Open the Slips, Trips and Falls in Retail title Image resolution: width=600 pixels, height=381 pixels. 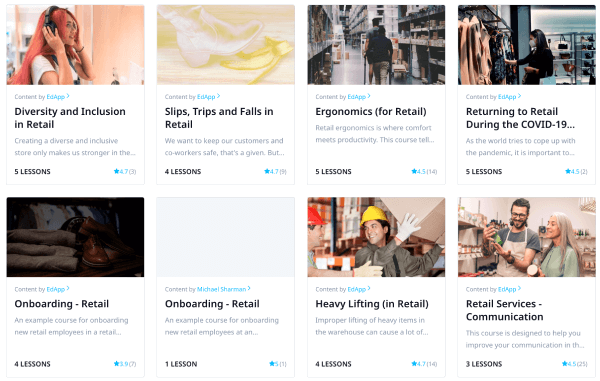[x=219, y=118]
